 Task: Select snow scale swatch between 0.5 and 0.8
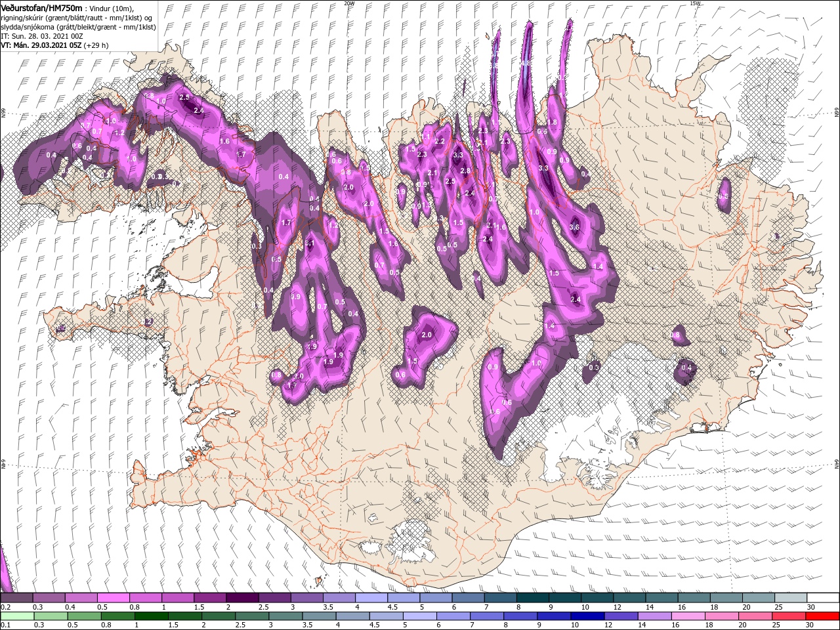(113, 597)
